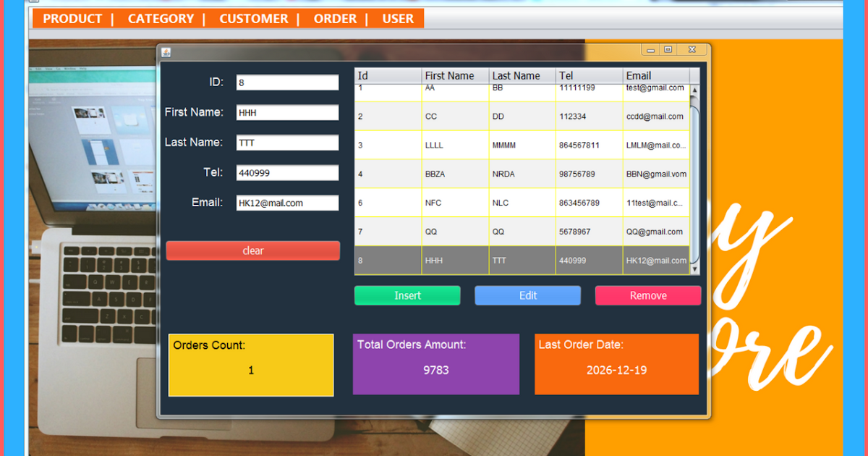Image resolution: width=868 pixels, height=456 pixels.
Task: Click the purple Total Orders Amount panel
Action: [436, 364]
